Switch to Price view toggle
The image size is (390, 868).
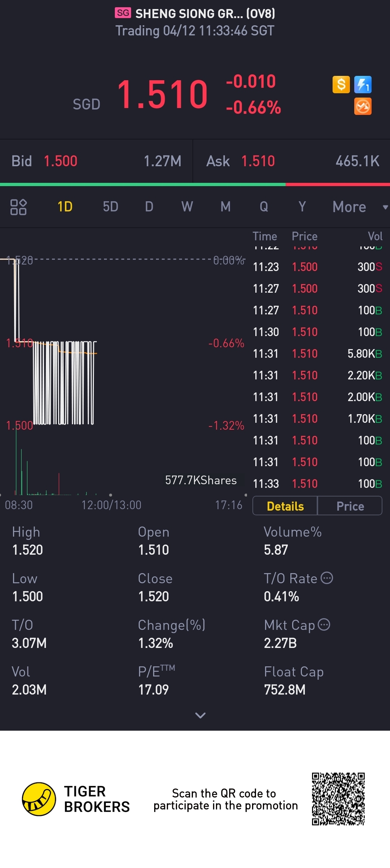click(x=350, y=506)
